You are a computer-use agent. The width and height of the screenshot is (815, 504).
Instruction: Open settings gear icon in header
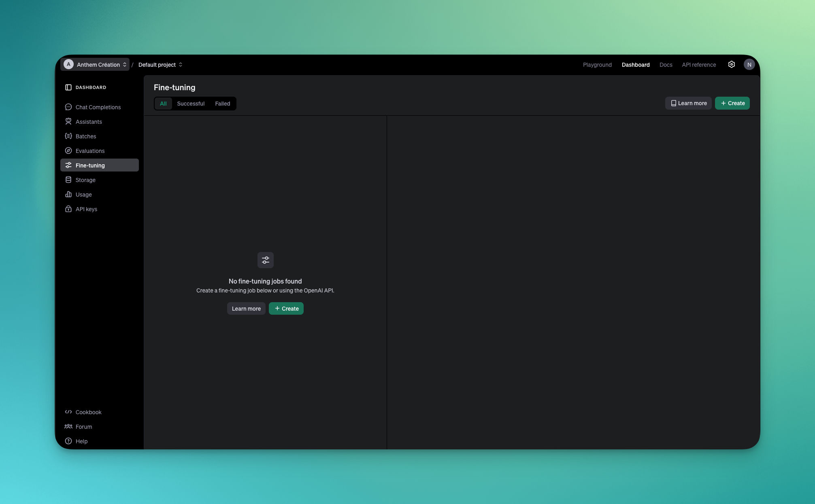click(x=731, y=65)
